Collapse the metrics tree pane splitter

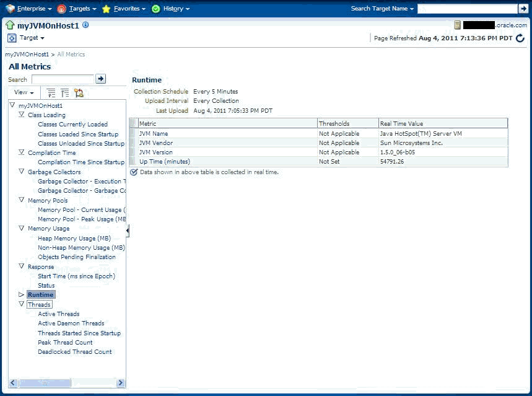[128, 231]
